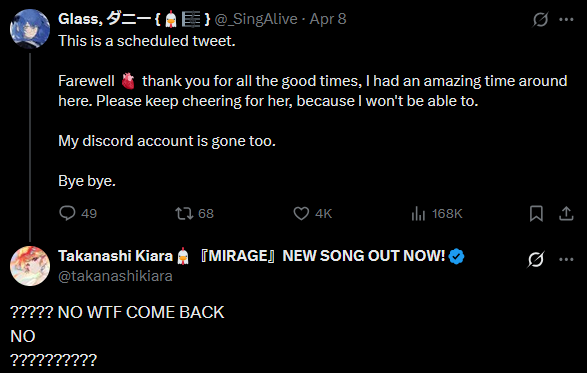Open Glass's blue-haired profile avatar
Viewport: 587px width, 373px height.
30,29
